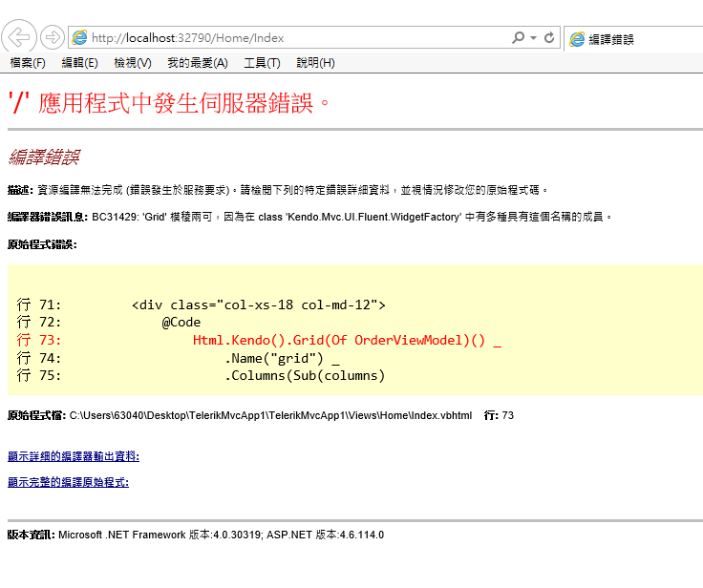Expand the address bar dropdown arrow
The width and height of the screenshot is (703, 588).
(533, 38)
